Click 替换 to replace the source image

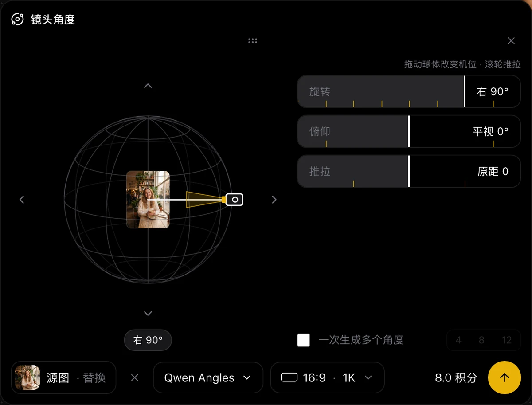pyautogui.click(x=94, y=378)
